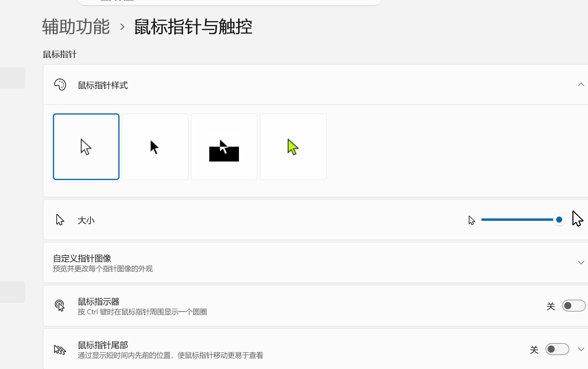Click the pointer icon beside 大小
Image resolution: width=588 pixels, height=369 pixels.
click(x=60, y=220)
